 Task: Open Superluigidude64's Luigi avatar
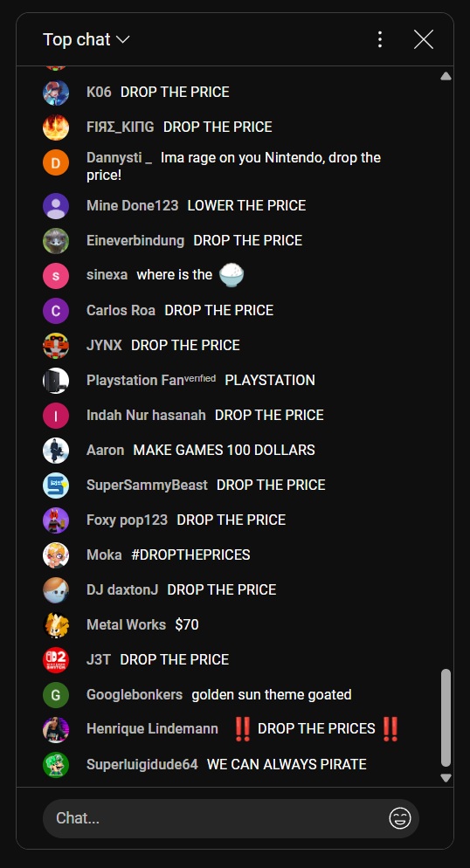pyautogui.click(x=56, y=764)
